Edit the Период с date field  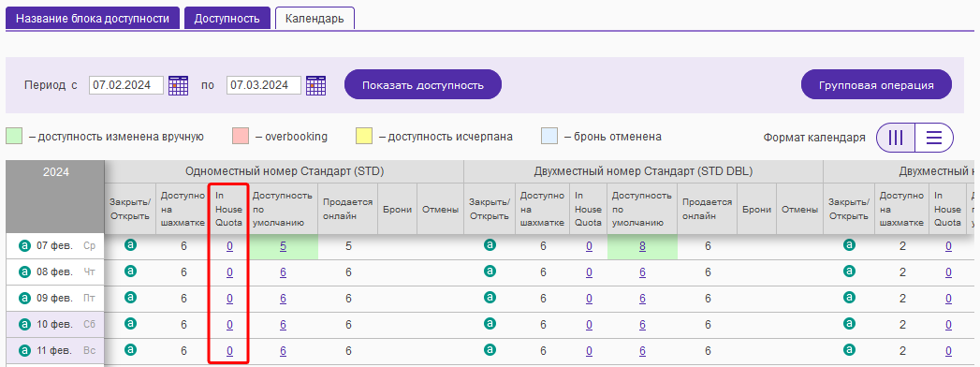126,85
